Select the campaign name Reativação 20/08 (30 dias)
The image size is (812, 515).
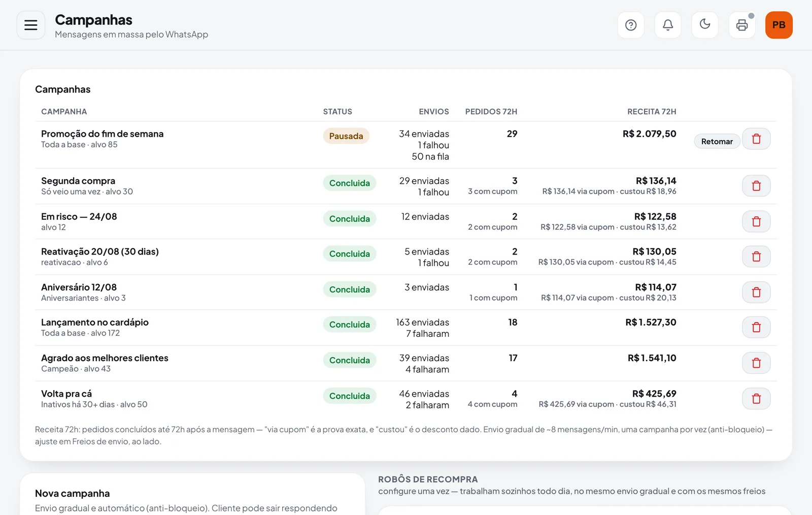pos(100,251)
